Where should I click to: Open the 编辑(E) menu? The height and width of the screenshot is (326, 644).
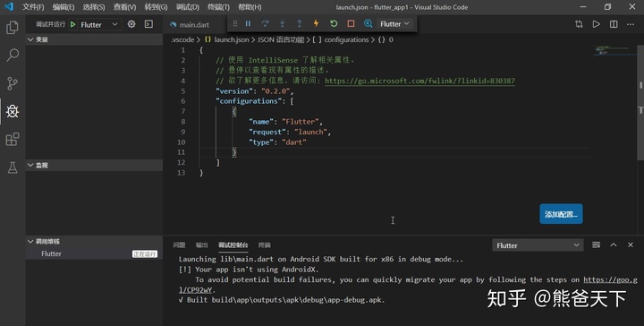click(x=64, y=7)
